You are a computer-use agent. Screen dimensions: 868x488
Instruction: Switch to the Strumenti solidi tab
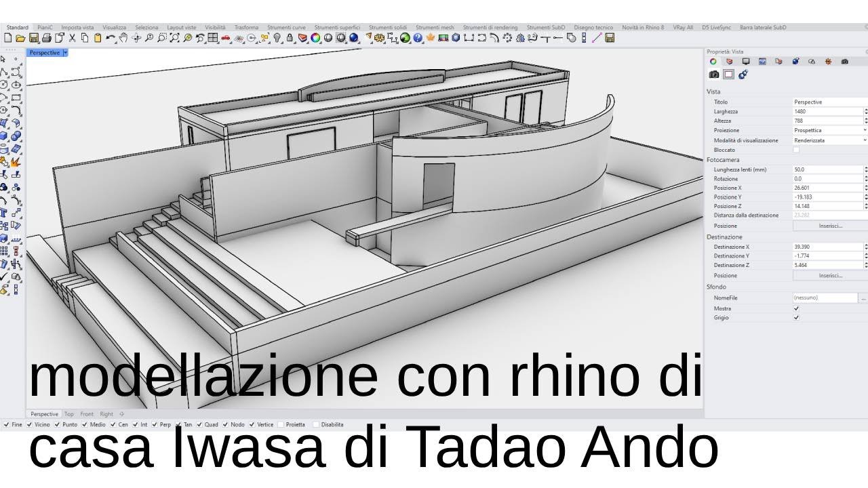pos(388,27)
